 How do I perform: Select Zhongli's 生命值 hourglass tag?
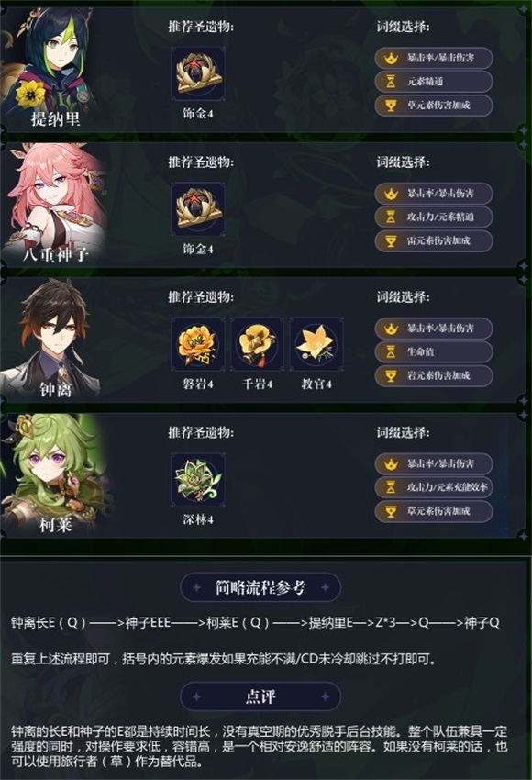tap(434, 352)
